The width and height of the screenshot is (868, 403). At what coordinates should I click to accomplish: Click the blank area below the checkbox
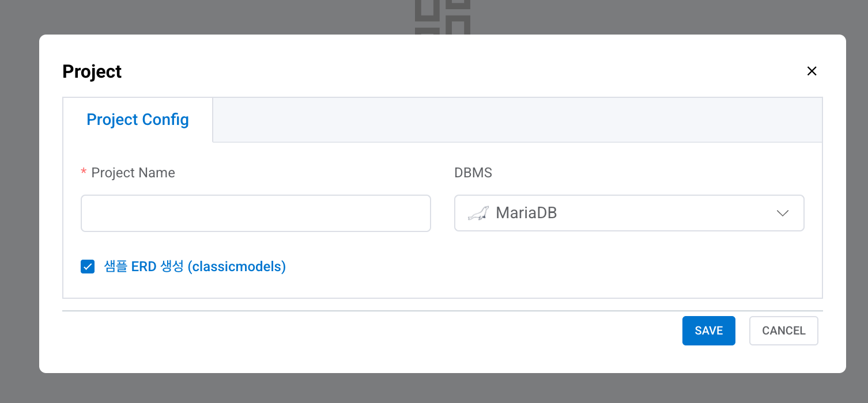(x=442, y=286)
